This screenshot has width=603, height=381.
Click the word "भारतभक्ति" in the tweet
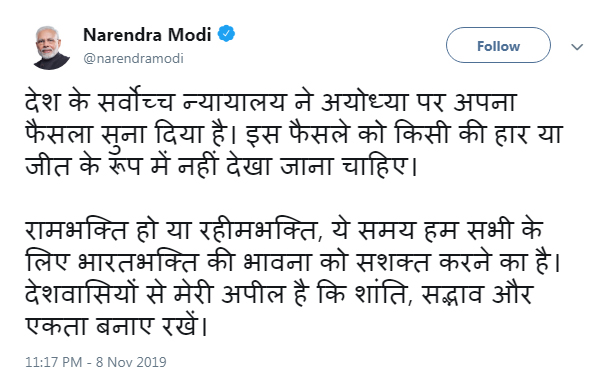138,262
